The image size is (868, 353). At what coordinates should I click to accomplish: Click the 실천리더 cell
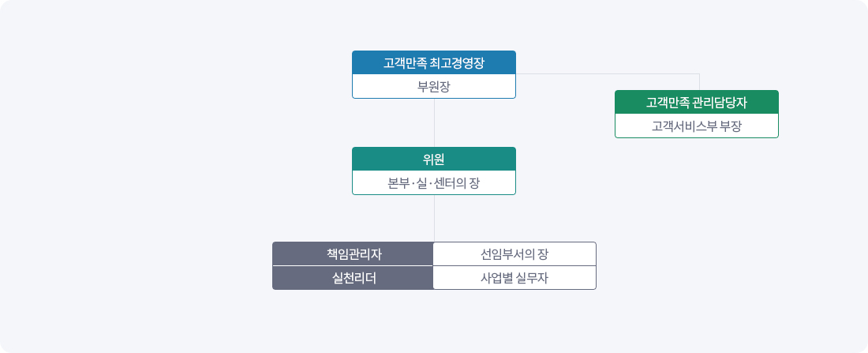(x=353, y=278)
